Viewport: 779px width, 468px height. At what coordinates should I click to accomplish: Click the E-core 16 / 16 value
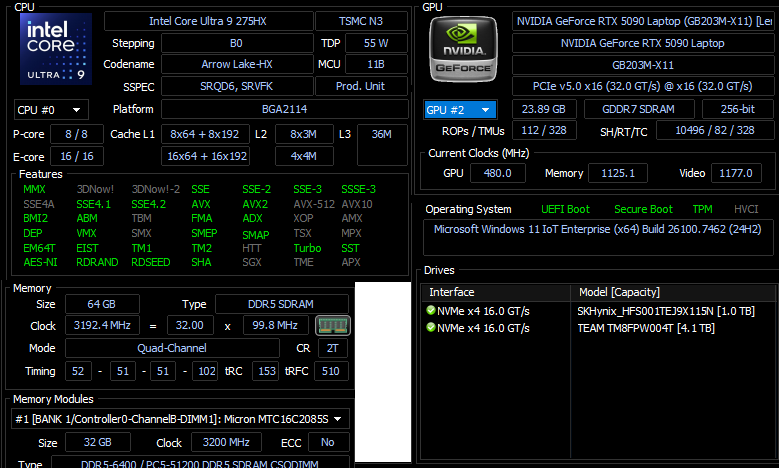point(77,156)
